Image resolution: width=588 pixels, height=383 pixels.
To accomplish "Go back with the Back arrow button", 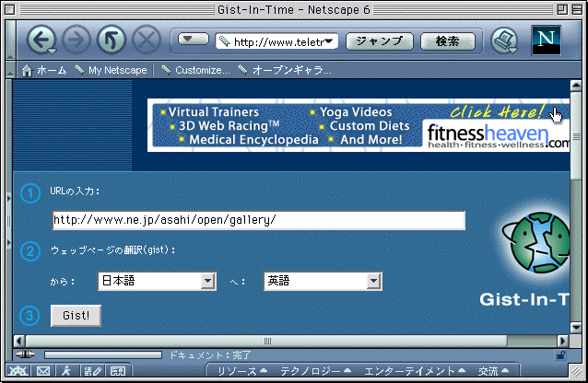I will point(41,40).
